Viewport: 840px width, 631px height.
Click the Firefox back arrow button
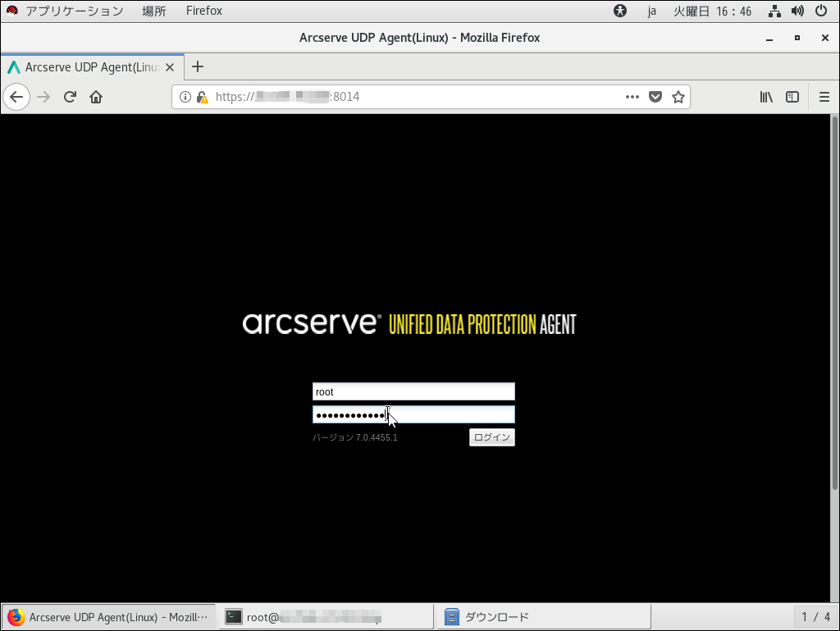point(16,97)
